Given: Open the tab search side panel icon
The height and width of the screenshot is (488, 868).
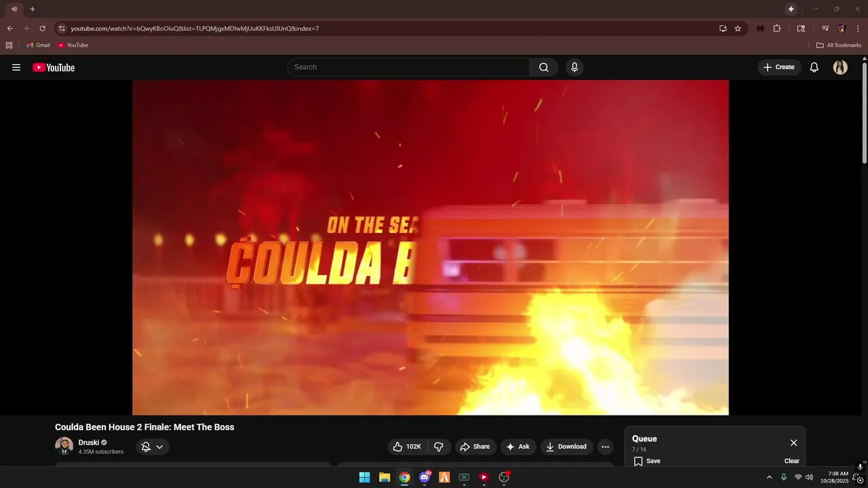Looking at the screenshot, I should coord(801,28).
